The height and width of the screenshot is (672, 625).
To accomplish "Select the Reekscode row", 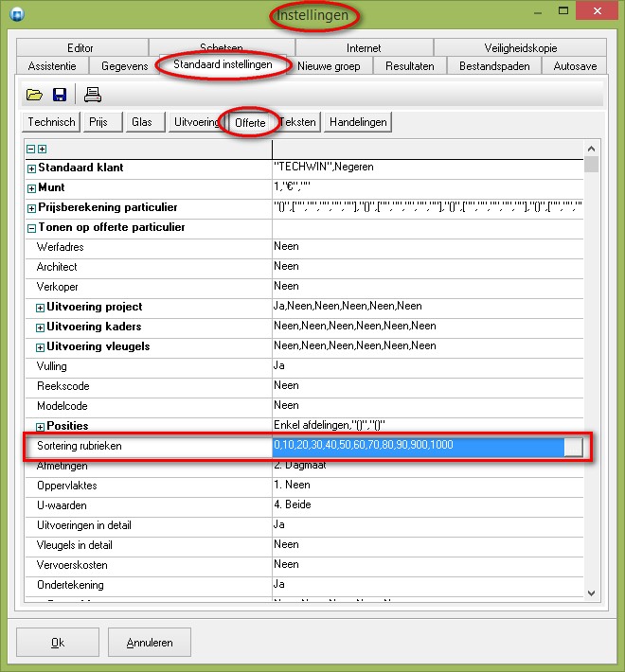I will [x=304, y=386].
